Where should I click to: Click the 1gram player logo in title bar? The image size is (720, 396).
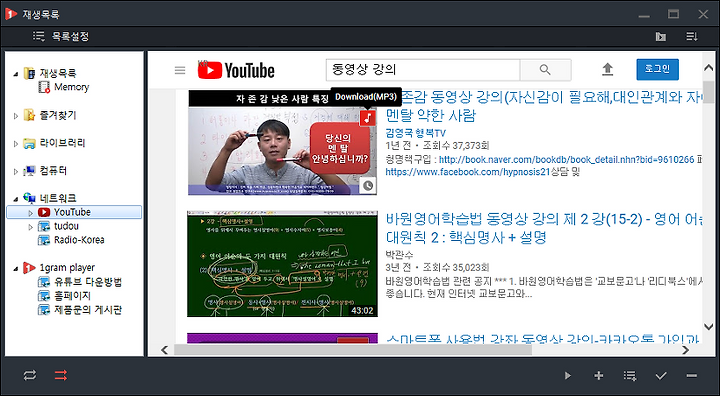[11, 14]
